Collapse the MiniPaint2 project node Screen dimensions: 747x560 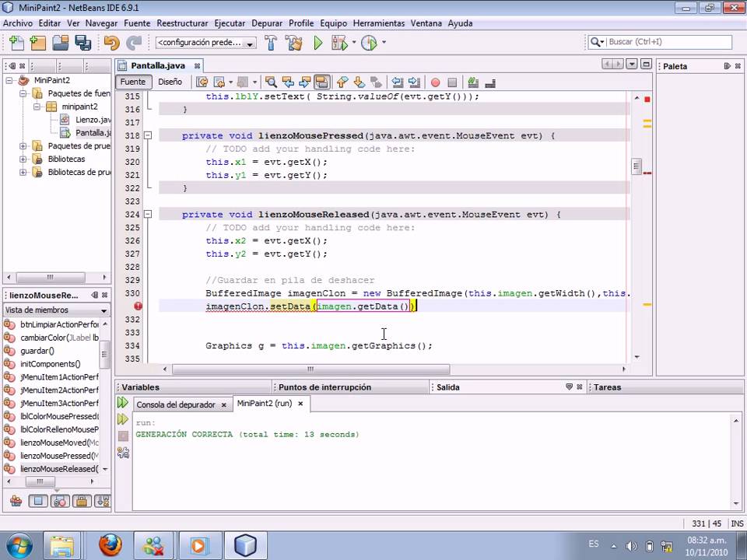9,80
